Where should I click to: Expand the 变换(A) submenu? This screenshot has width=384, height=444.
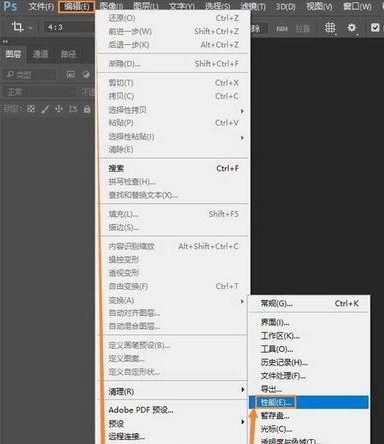[173, 300]
